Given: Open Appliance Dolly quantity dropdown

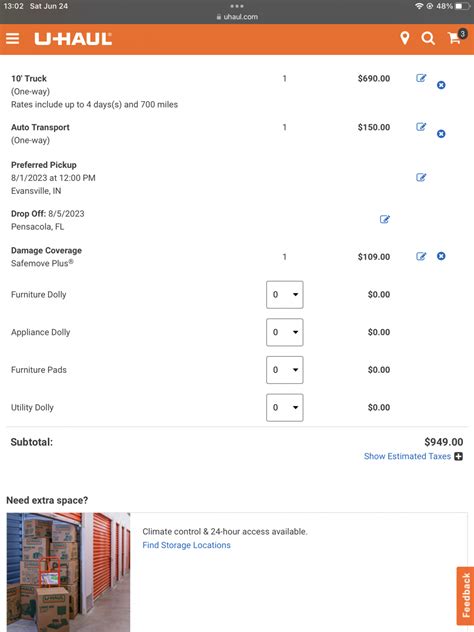Looking at the screenshot, I should click(285, 332).
